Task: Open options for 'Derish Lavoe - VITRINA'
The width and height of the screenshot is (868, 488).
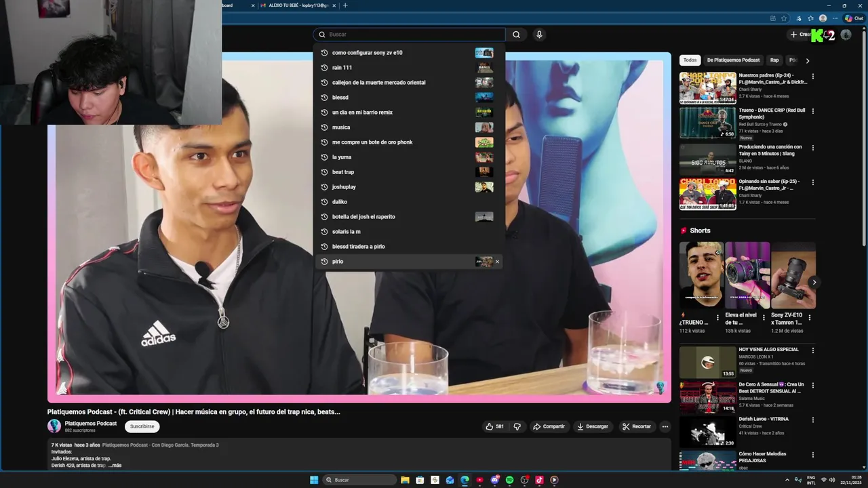Action: click(x=813, y=420)
